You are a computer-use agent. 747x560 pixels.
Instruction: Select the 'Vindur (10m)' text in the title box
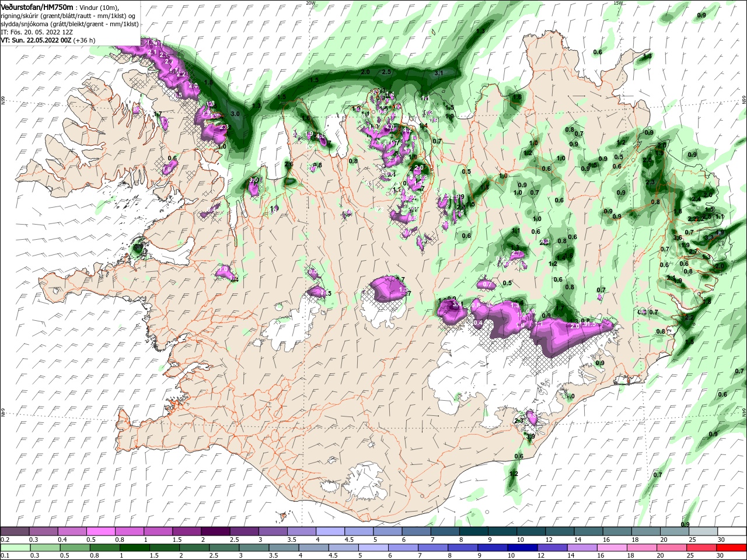(100, 7)
